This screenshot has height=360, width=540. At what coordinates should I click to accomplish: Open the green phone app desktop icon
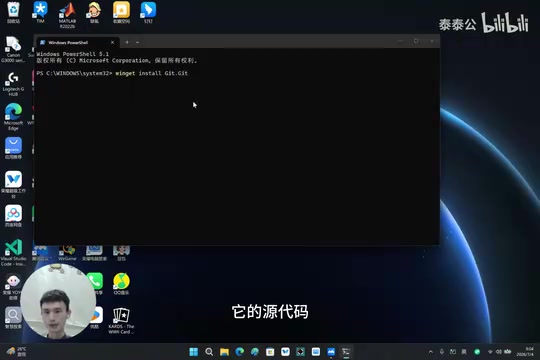point(95,284)
